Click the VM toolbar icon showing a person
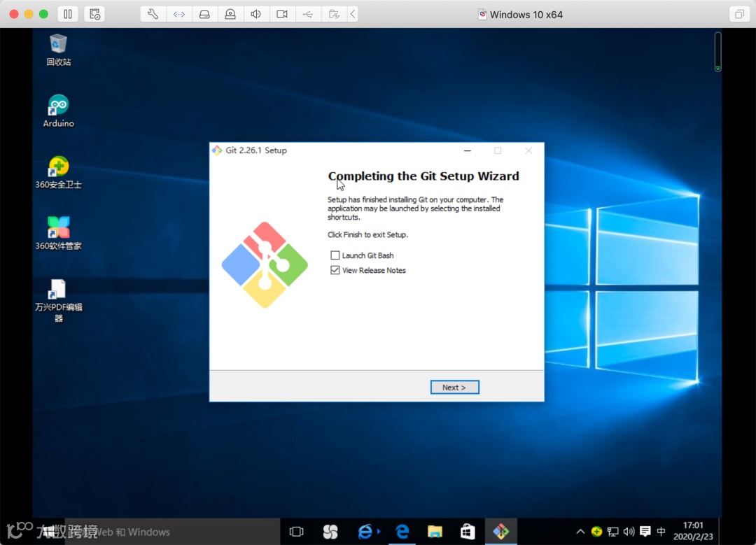The height and width of the screenshot is (545, 756). pos(230,14)
